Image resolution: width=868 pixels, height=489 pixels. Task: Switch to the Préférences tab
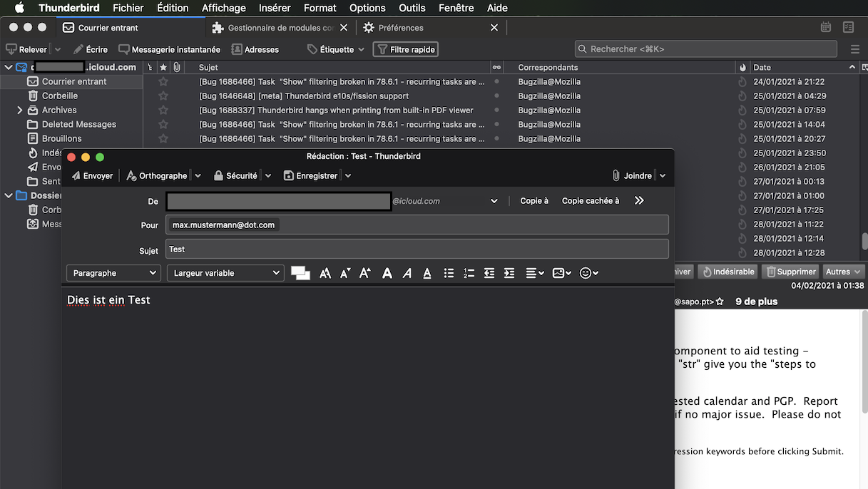tap(401, 28)
